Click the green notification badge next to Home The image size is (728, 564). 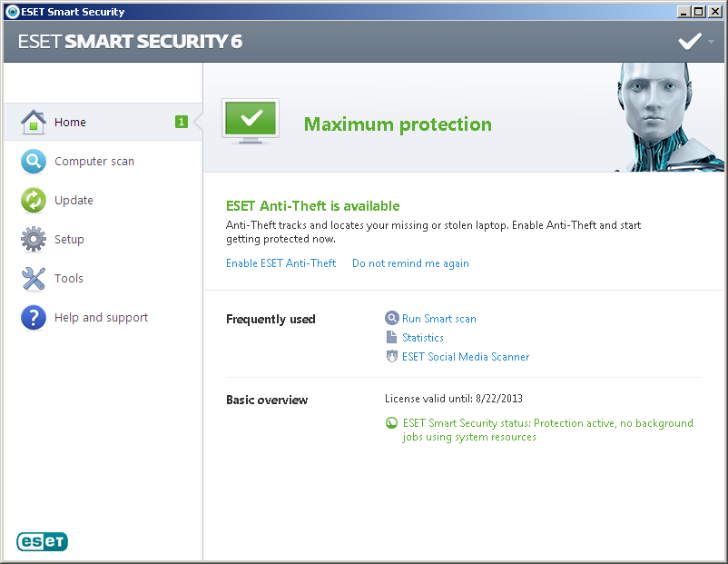pos(182,122)
